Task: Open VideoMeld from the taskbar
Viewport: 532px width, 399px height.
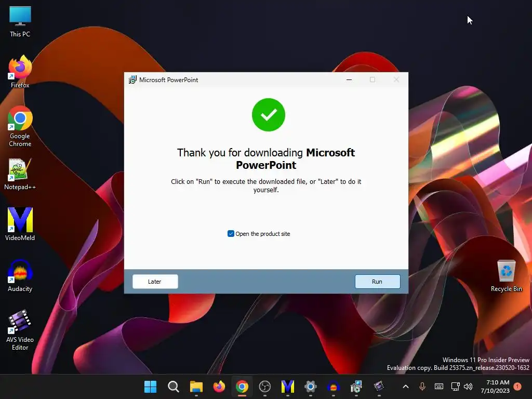Action: pyautogui.click(x=288, y=387)
